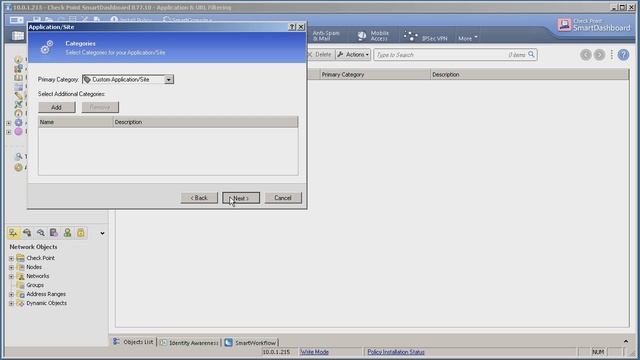Click the Name column header in the dialog
Viewport: 640px width, 360px height.
(76, 122)
